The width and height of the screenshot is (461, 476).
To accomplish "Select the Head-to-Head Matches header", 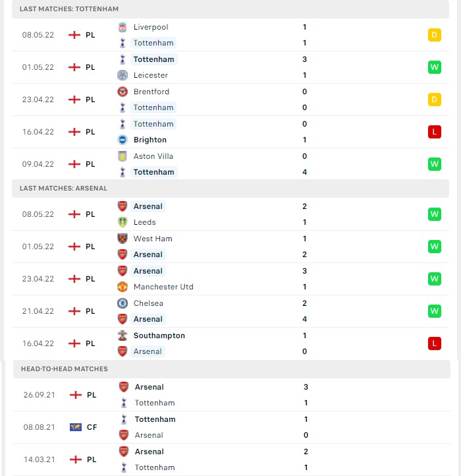I will [x=232, y=369].
